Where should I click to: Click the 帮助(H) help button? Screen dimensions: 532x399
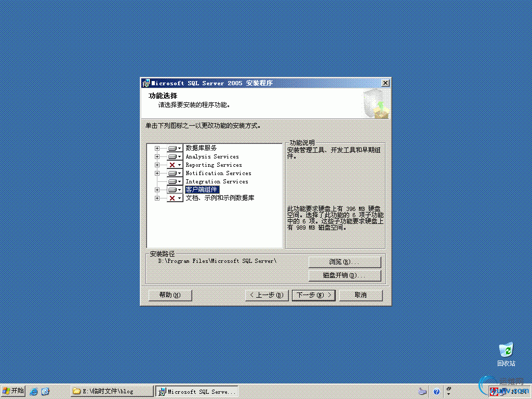(x=170, y=295)
